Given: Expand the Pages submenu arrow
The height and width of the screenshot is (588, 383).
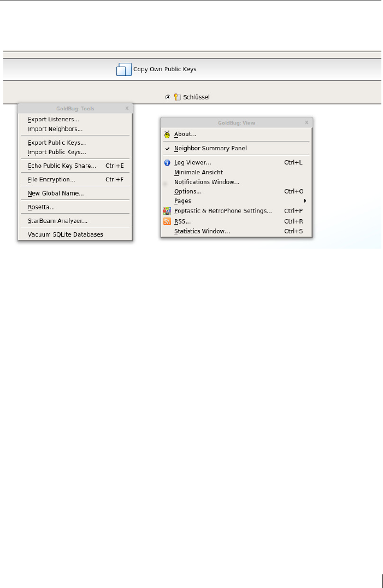Looking at the screenshot, I should tap(305, 201).
